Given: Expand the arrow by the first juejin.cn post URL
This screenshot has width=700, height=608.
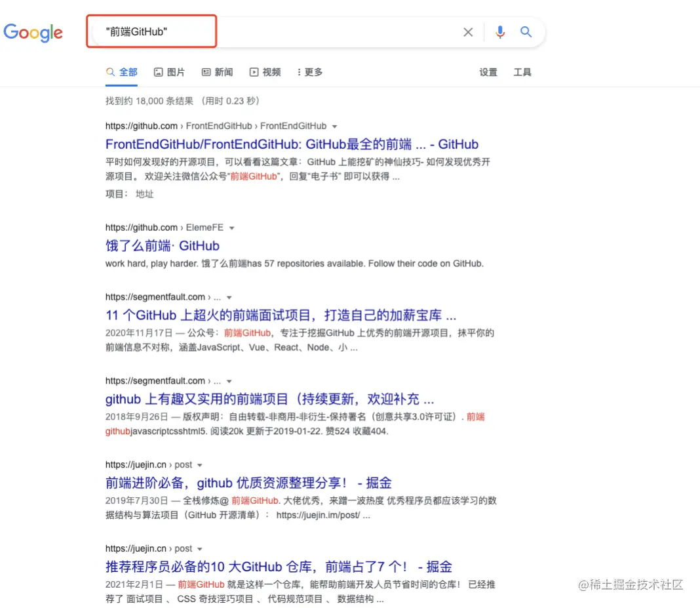Looking at the screenshot, I should (199, 466).
